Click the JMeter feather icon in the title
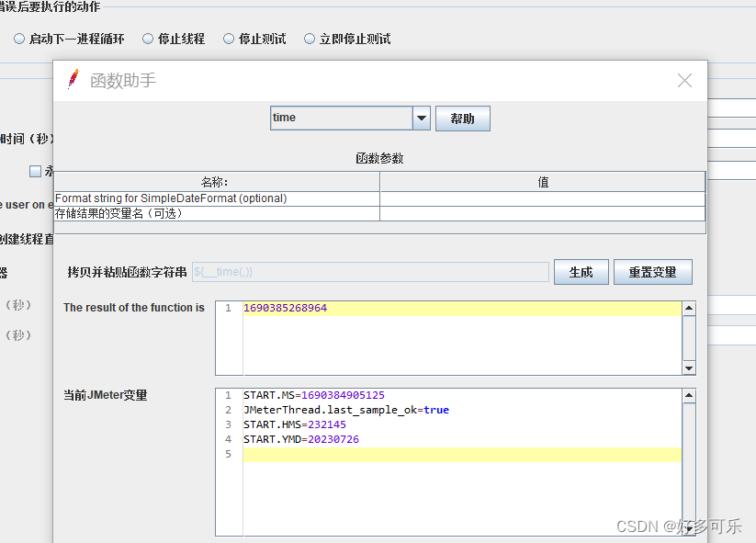 coord(73,80)
